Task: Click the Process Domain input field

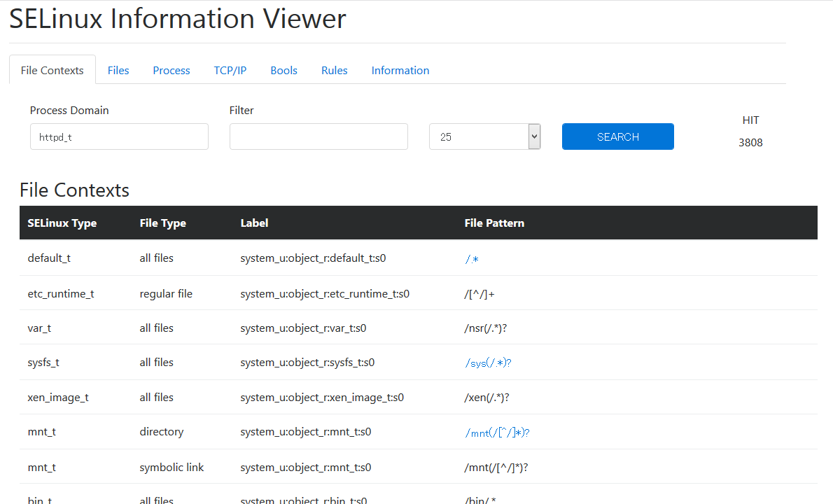Action: tap(119, 136)
